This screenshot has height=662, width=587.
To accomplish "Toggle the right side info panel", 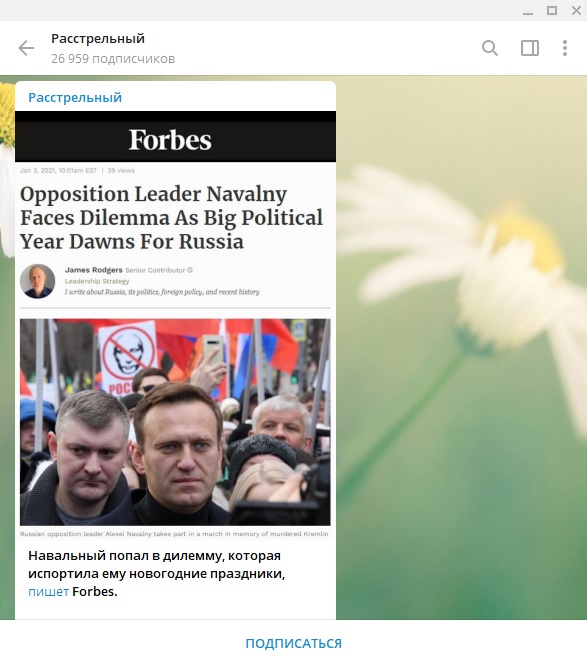I will coord(530,48).
